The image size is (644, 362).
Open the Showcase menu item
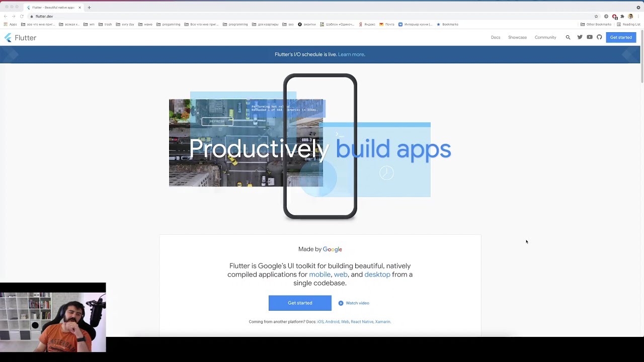point(517,37)
